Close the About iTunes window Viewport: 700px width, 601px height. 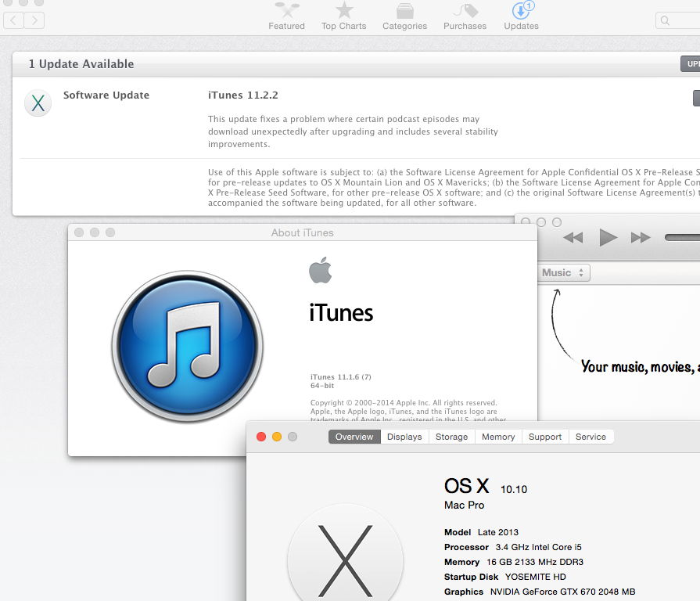click(x=79, y=232)
